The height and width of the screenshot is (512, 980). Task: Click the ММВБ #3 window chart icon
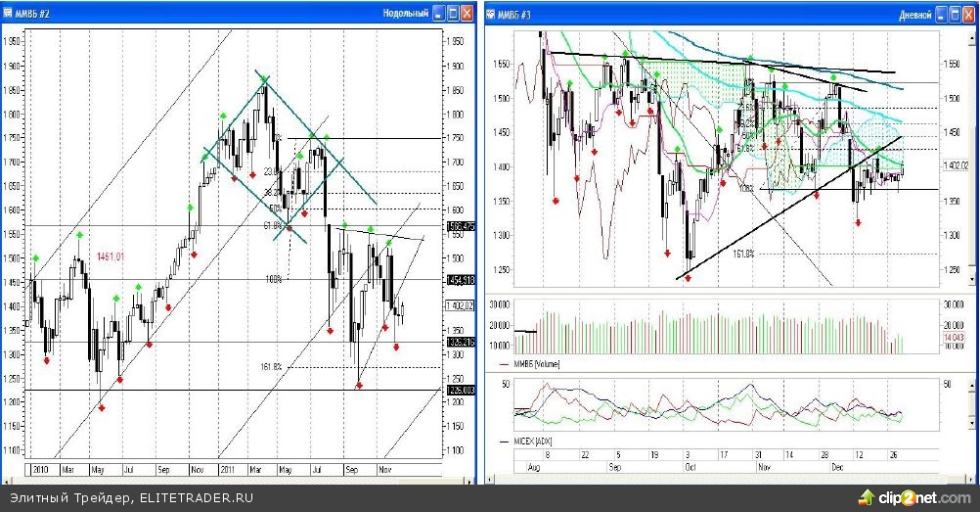point(492,14)
